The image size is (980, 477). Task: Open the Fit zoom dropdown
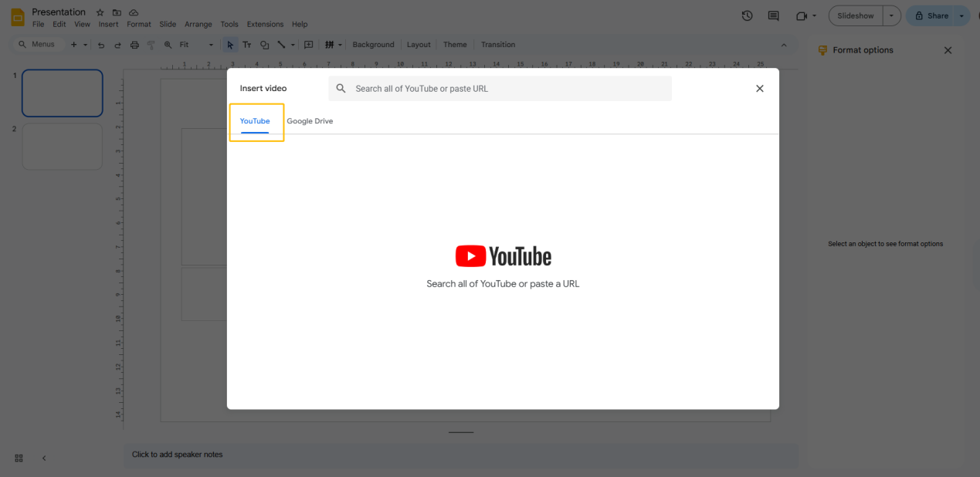coord(210,44)
